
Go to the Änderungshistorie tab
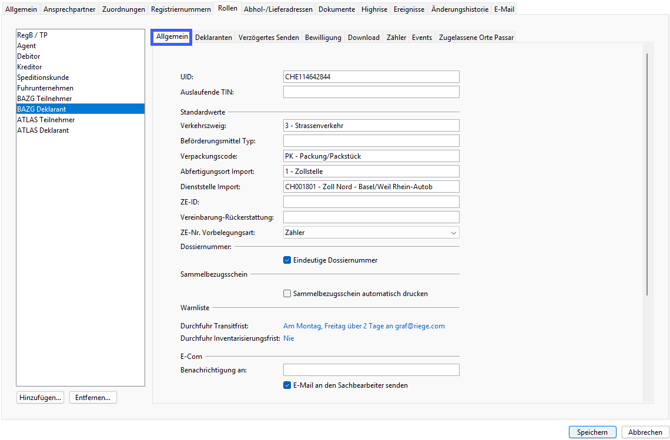pos(459,9)
